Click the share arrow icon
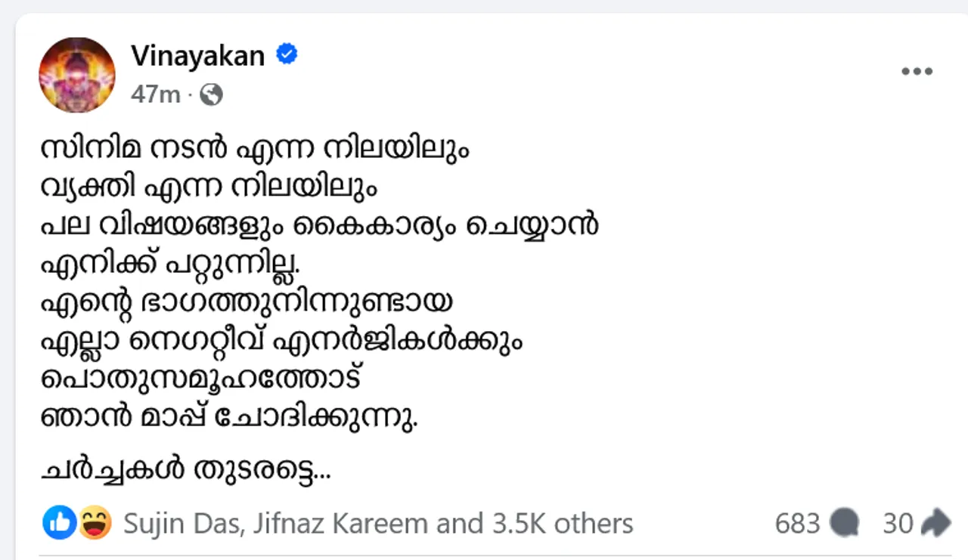This screenshot has height=560, width=968. click(936, 523)
